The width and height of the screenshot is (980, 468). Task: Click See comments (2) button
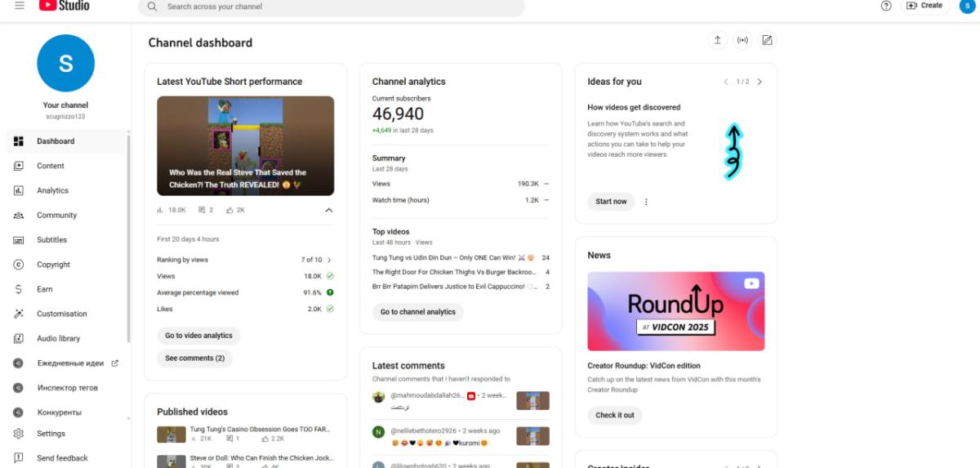(x=194, y=359)
